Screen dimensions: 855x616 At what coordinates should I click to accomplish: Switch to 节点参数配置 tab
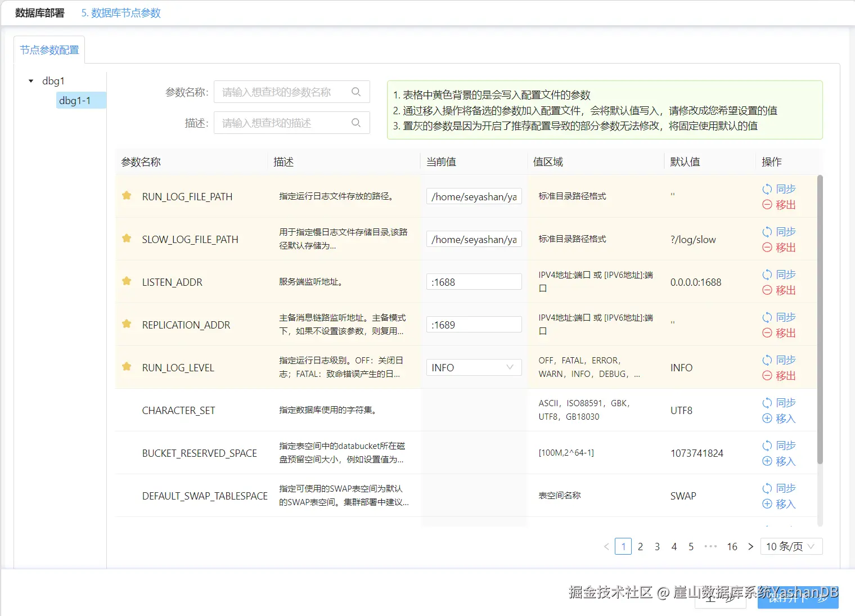coord(49,50)
